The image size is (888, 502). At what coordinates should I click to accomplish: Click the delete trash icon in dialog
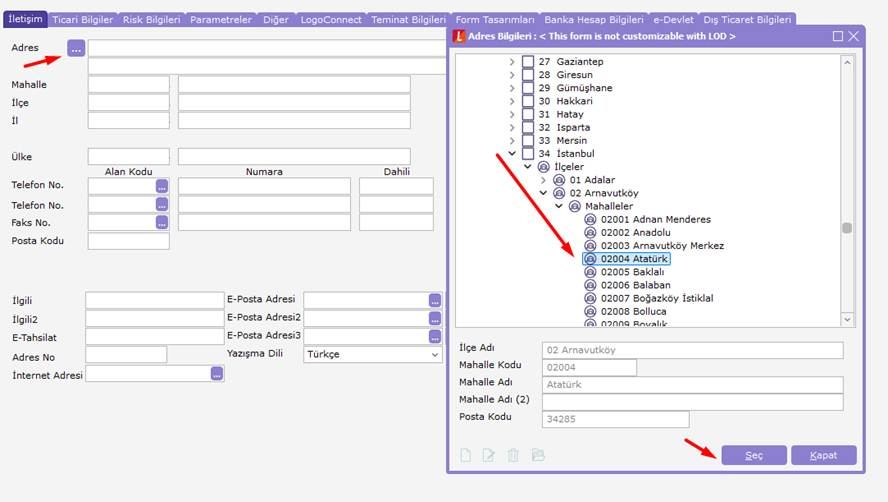513,455
